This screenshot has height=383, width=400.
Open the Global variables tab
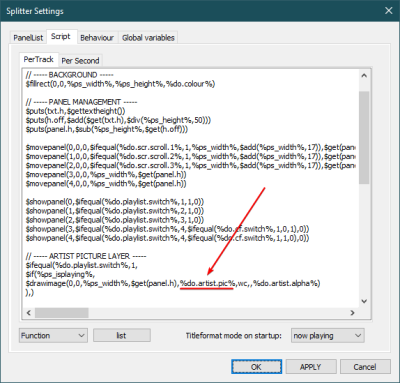[148, 38]
